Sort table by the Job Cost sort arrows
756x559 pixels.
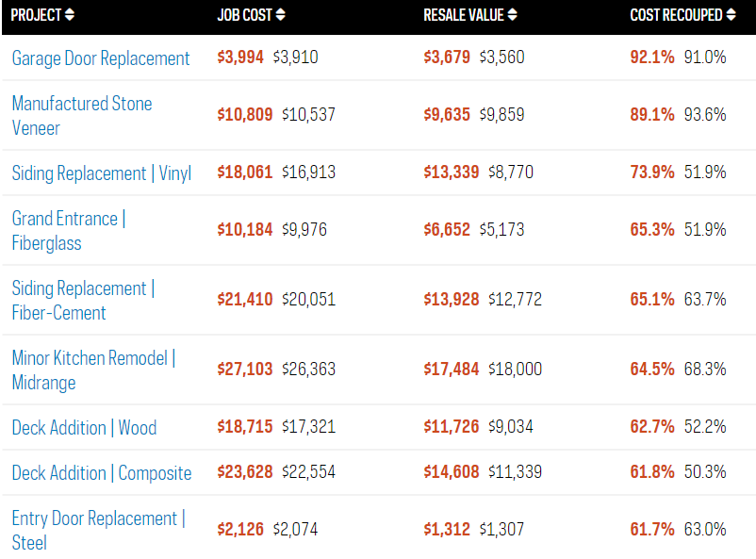point(280,15)
